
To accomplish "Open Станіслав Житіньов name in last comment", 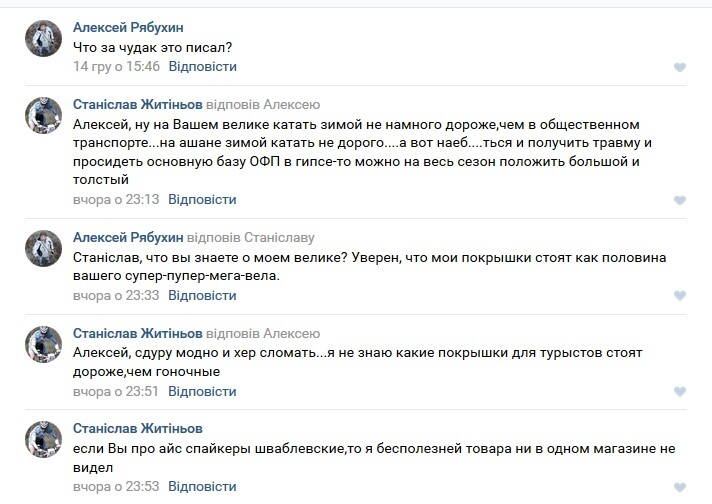I will (137, 429).
